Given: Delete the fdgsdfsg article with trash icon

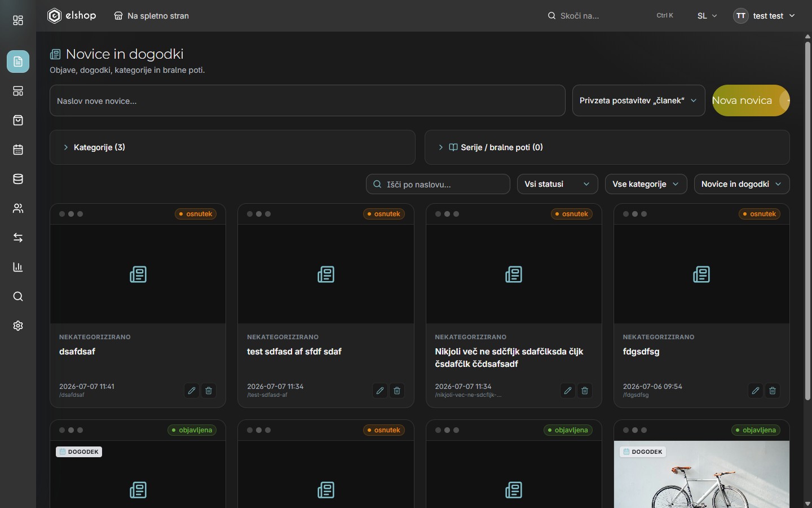Looking at the screenshot, I should tap(773, 391).
